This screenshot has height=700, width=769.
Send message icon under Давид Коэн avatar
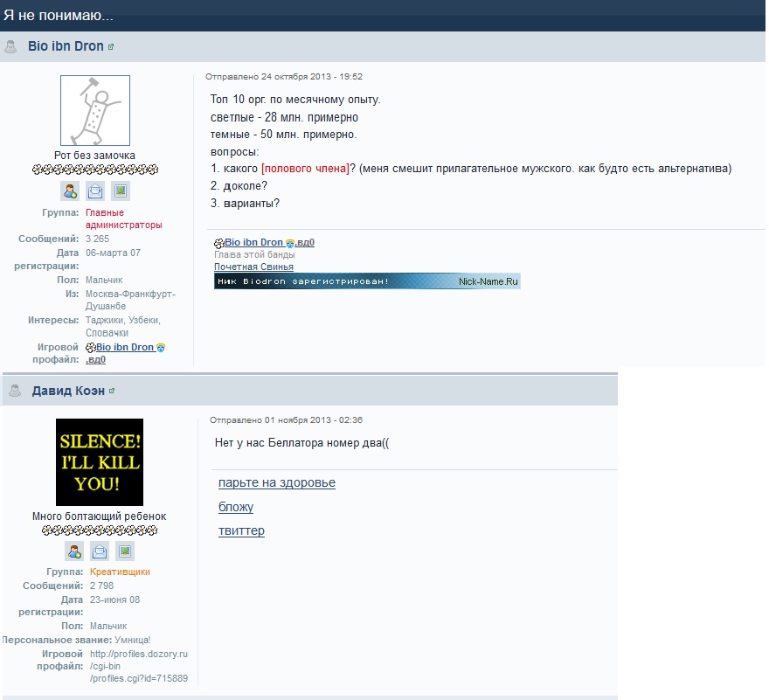tap(100, 551)
